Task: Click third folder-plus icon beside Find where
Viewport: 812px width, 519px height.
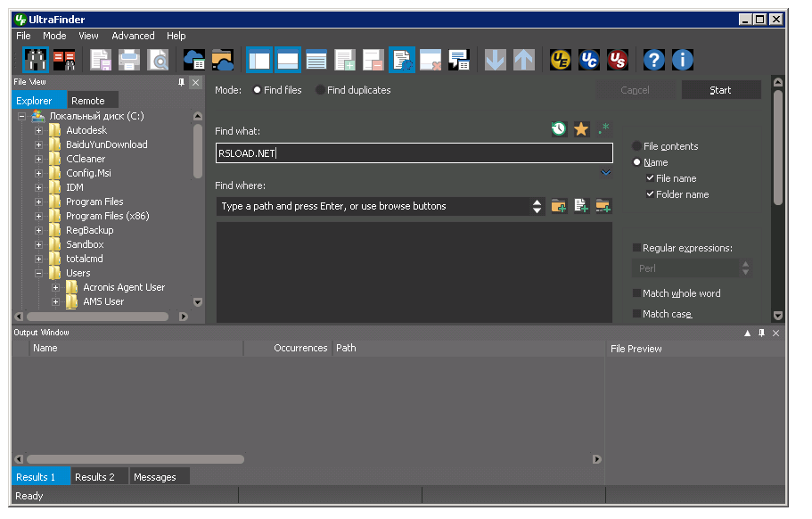Action: coord(603,206)
